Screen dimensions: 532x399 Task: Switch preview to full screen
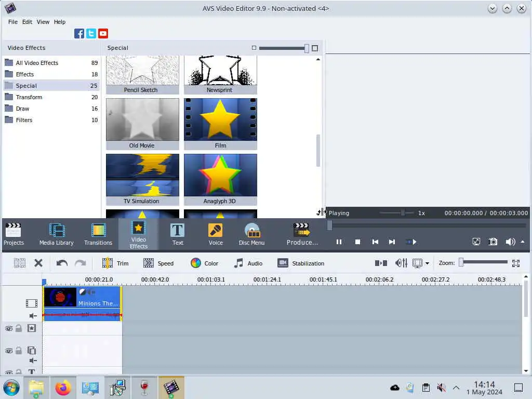476,242
